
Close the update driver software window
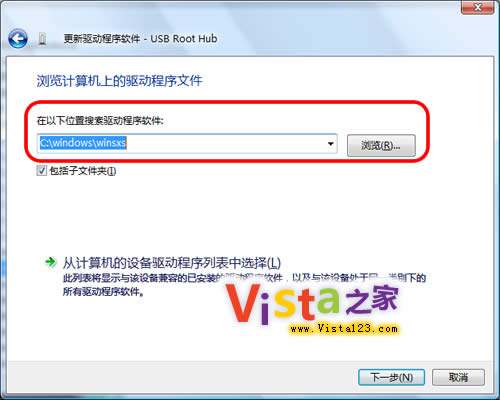pos(477,7)
